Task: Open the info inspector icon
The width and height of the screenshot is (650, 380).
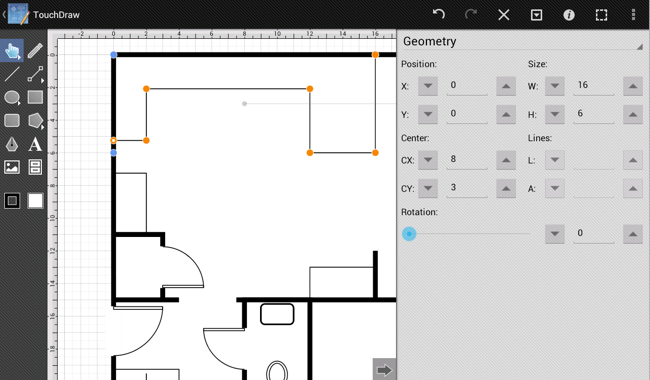Action: coord(569,15)
